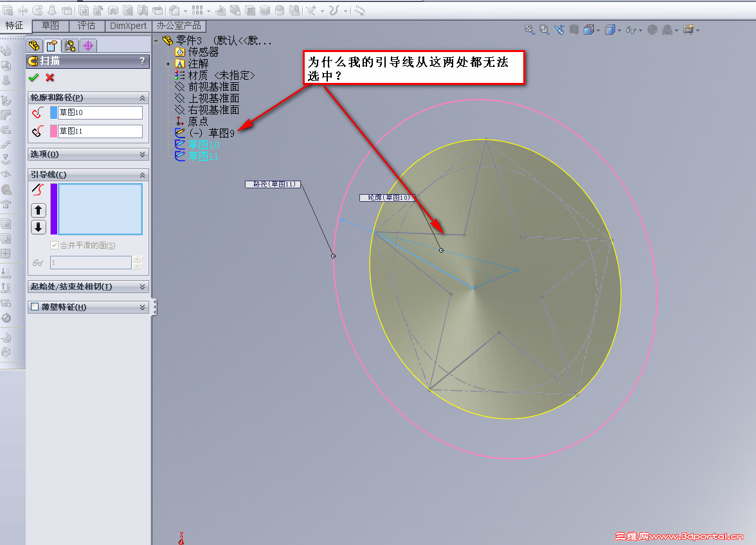The image size is (756, 545).
Task: Select 前视基准面 front plane
Action: pyautogui.click(x=213, y=87)
